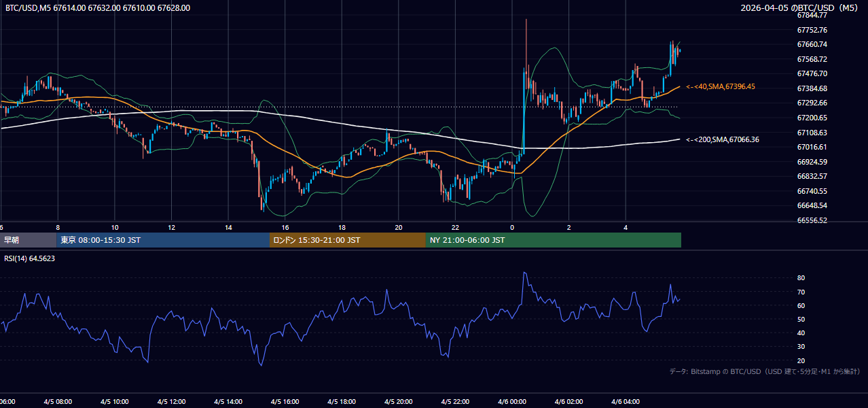868x408 pixels.
Task: Click RSI axis level 20
Action: point(801,360)
